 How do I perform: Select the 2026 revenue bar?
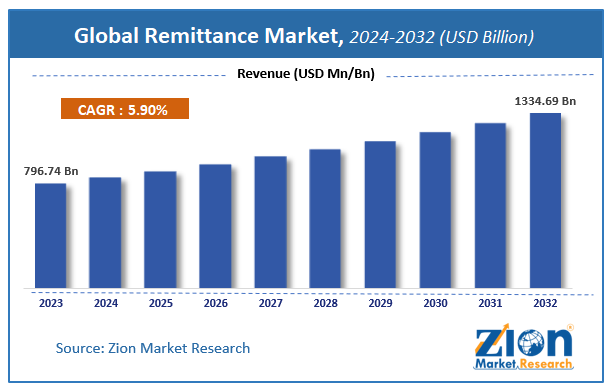tap(215, 226)
